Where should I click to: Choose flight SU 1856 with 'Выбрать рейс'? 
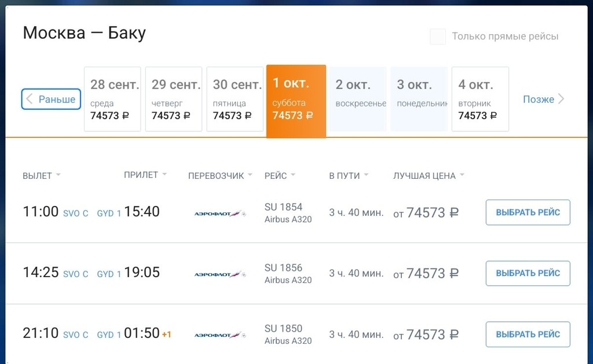(x=528, y=273)
